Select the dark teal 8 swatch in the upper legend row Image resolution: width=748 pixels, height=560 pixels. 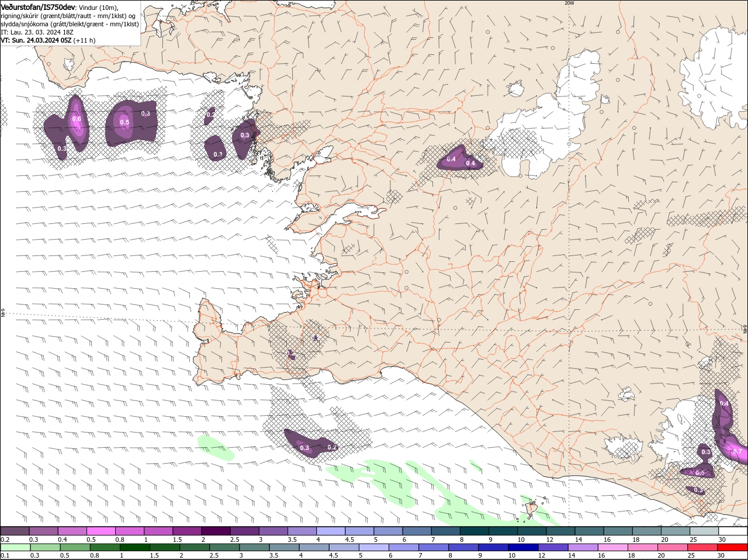click(475, 531)
